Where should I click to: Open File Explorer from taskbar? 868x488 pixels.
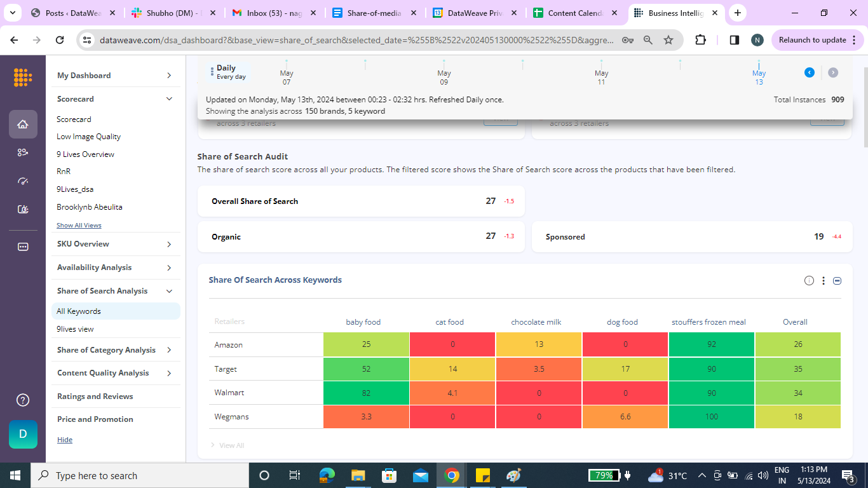pyautogui.click(x=358, y=475)
